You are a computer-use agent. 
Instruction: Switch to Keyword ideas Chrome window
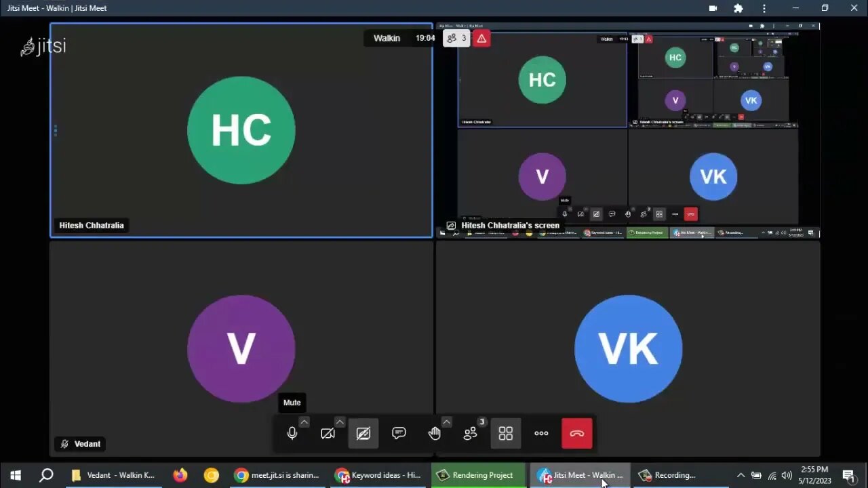coord(378,475)
